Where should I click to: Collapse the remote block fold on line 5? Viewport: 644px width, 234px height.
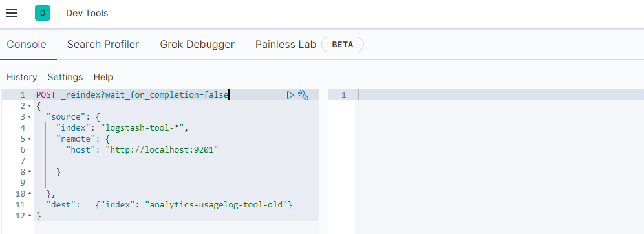[x=29, y=139]
